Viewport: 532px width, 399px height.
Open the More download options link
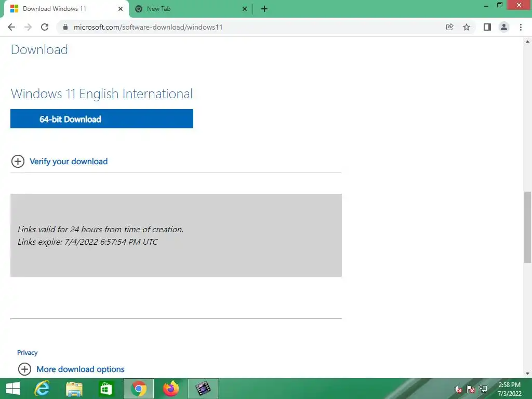tap(81, 369)
